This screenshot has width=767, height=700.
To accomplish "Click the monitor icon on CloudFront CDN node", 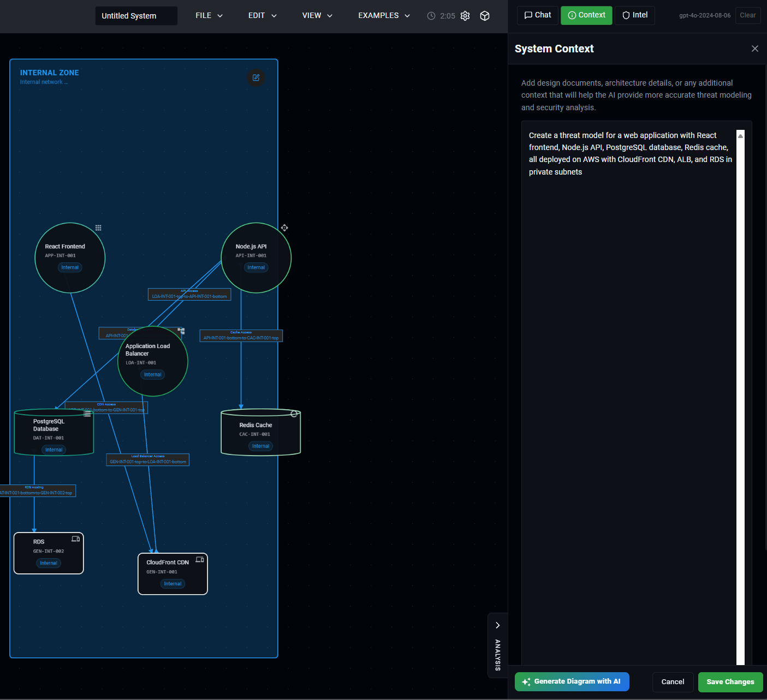I will tap(199, 559).
